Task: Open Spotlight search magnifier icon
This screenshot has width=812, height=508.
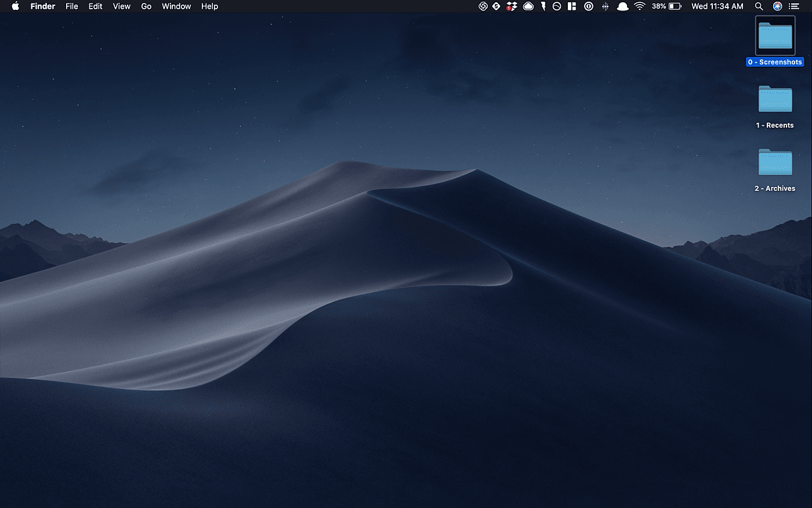Action: (759, 6)
